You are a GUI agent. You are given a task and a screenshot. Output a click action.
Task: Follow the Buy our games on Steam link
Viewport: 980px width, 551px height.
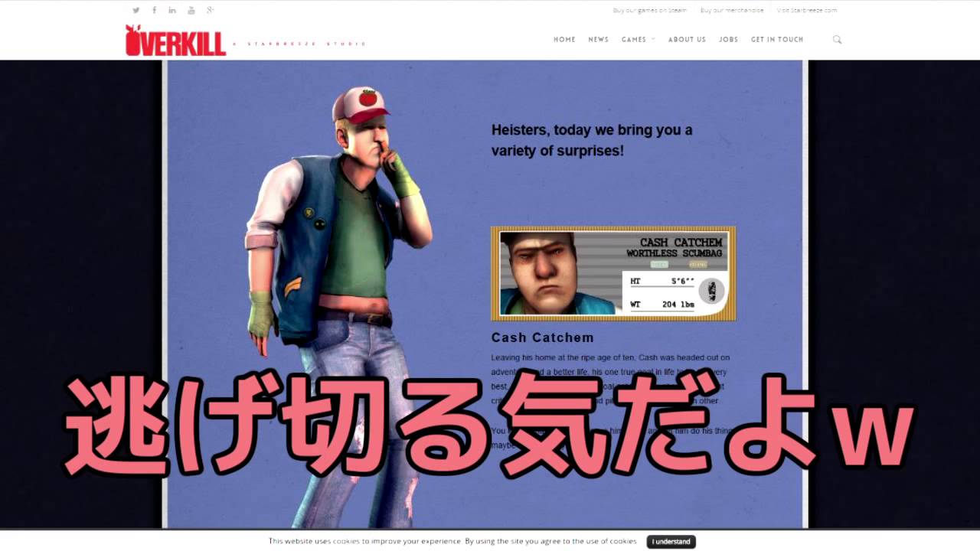(649, 11)
